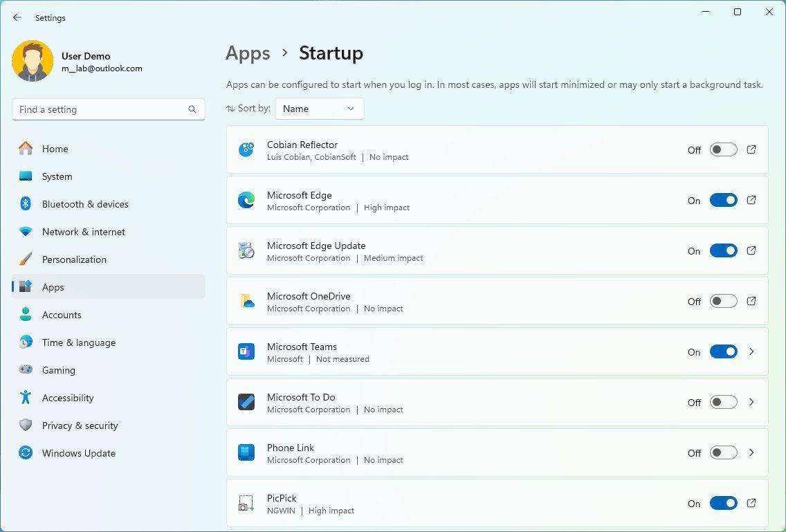The image size is (786, 532).
Task: Click the Apps breadcrumb link
Action: 248,53
